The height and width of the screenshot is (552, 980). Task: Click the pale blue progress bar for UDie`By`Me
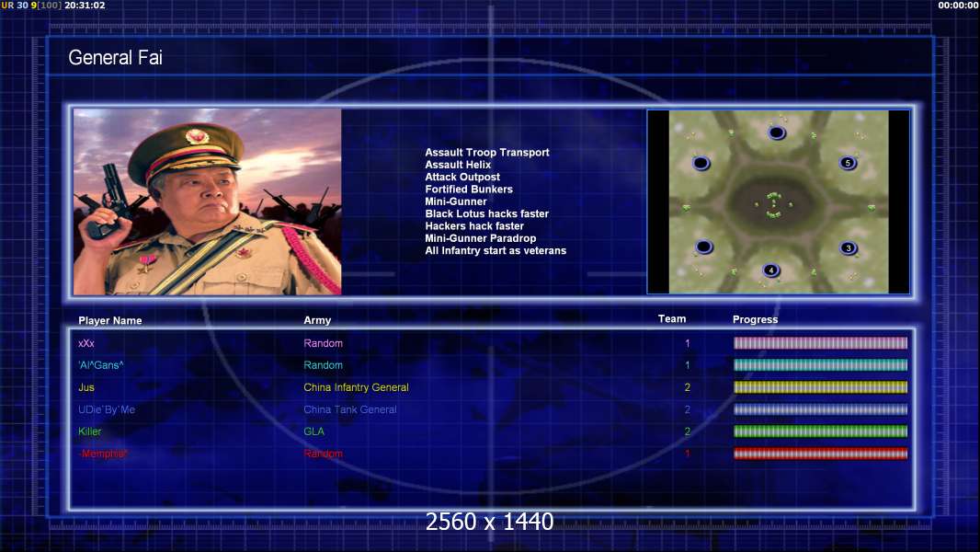tap(820, 409)
